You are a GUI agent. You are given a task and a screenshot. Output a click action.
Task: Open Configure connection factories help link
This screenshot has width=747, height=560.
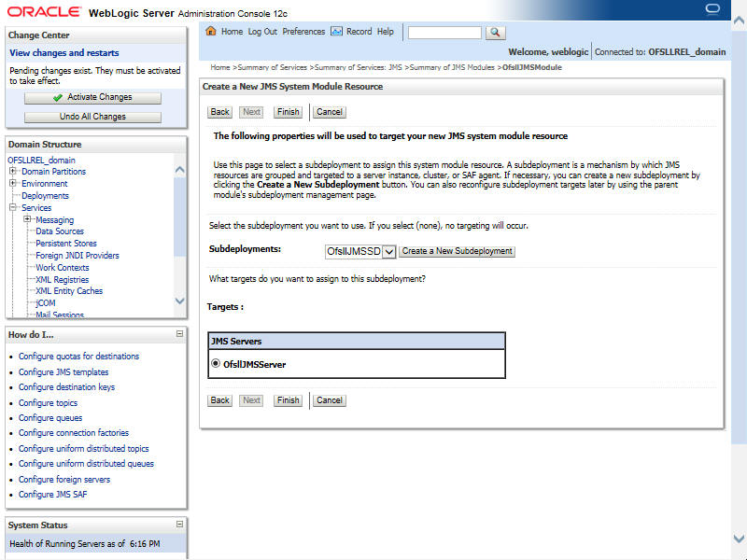(74, 433)
